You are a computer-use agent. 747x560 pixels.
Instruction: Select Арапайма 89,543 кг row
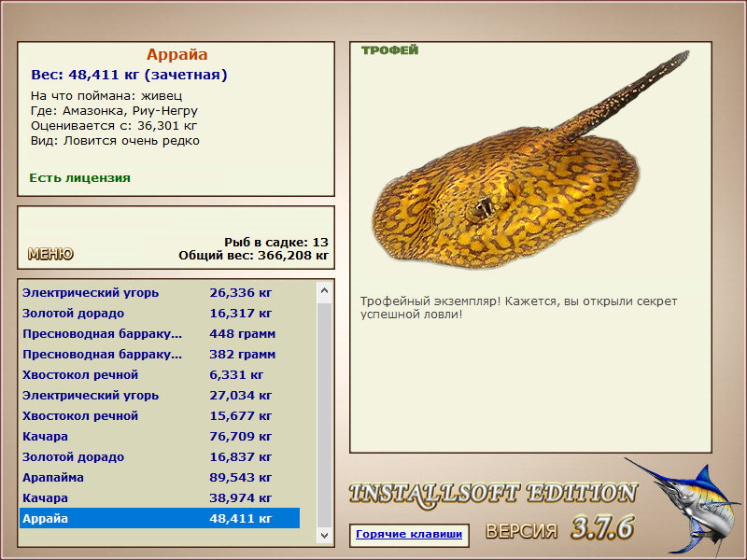click(160, 477)
